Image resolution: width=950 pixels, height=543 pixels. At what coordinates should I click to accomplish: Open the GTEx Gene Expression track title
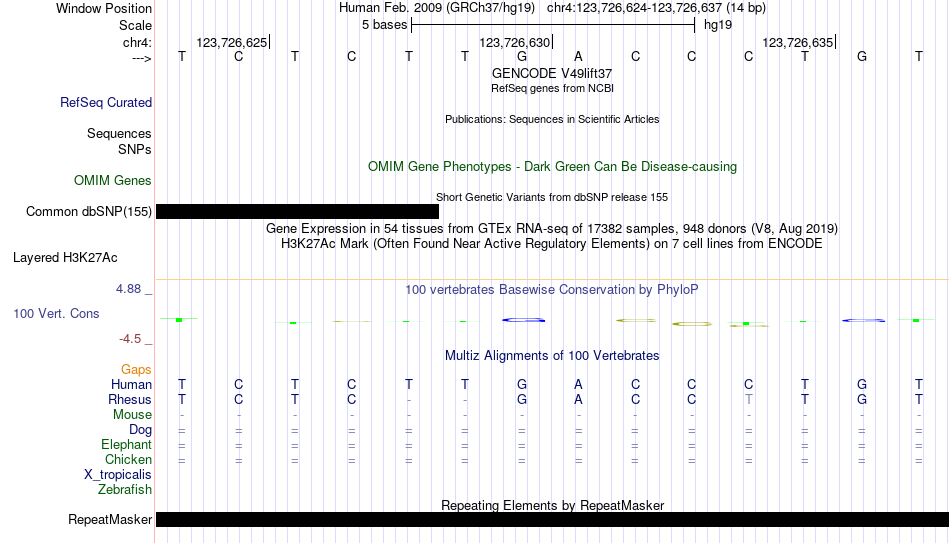pyautogui.click(x=552, y=228)
